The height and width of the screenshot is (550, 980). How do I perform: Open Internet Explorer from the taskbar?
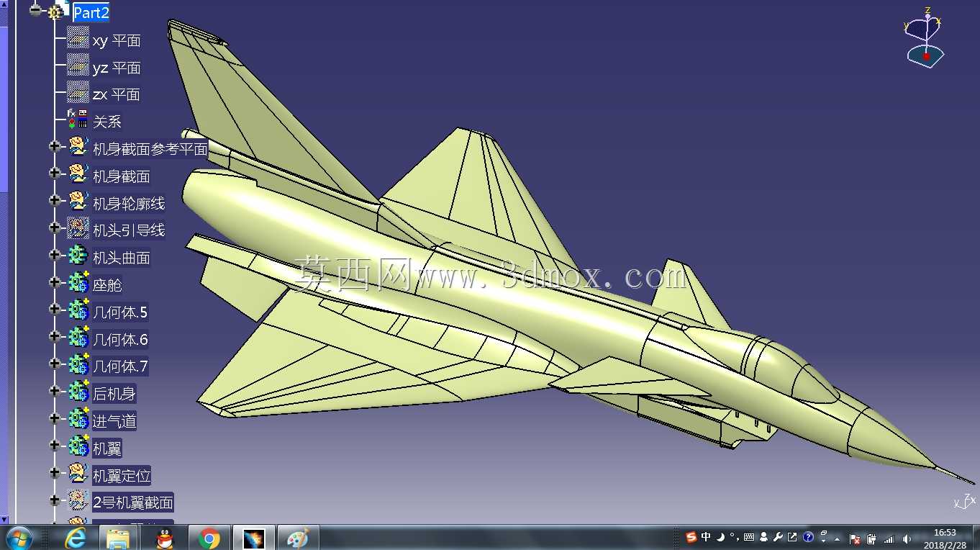click(x=75, y=538)
